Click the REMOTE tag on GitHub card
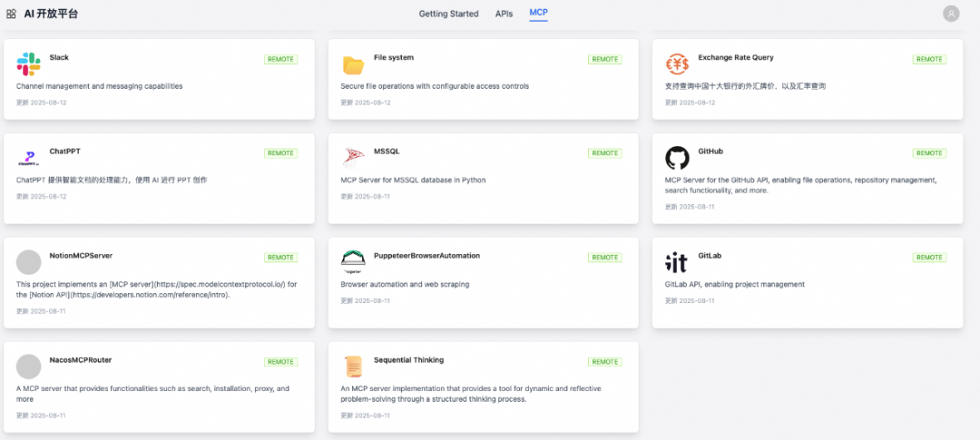 click(929, 153)
